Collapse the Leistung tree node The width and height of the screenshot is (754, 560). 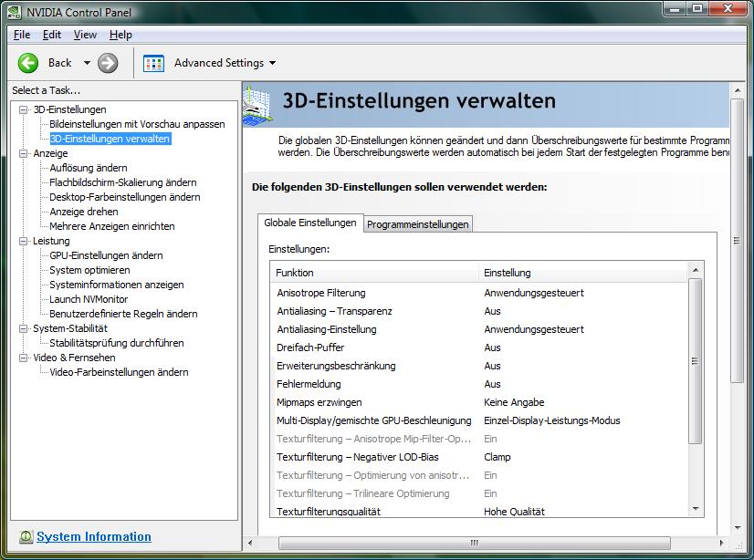point(23,241)
